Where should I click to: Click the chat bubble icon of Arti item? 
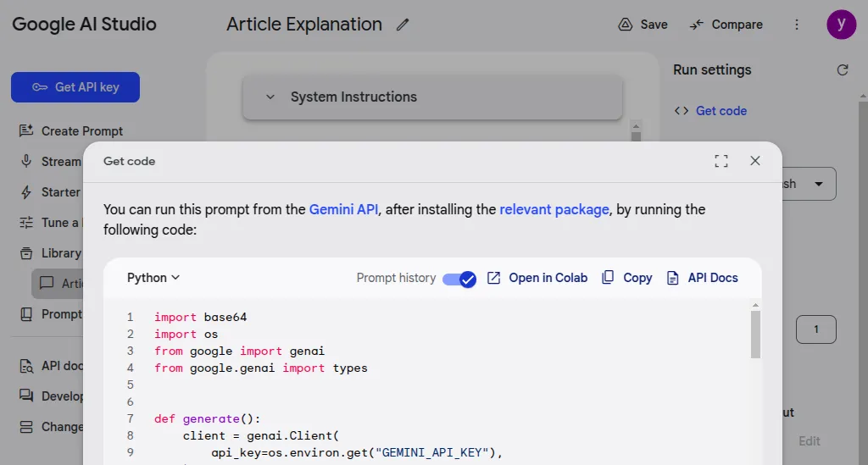pos(47,283)
